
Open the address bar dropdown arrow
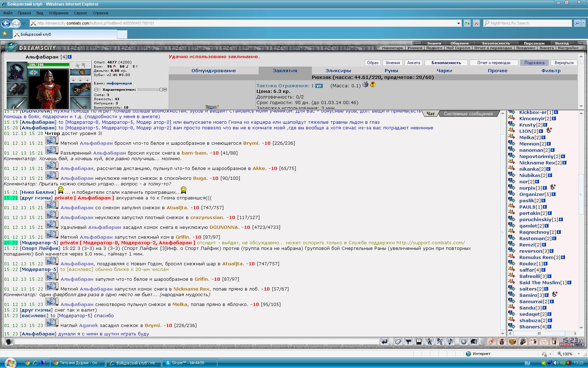459,23
